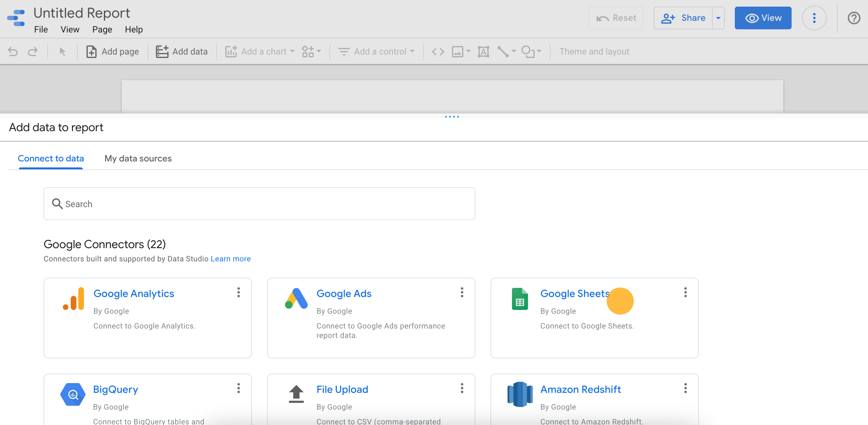Click the blue View button
The width and height of the screenshot is (868, 425).
(x=763, y=18)
